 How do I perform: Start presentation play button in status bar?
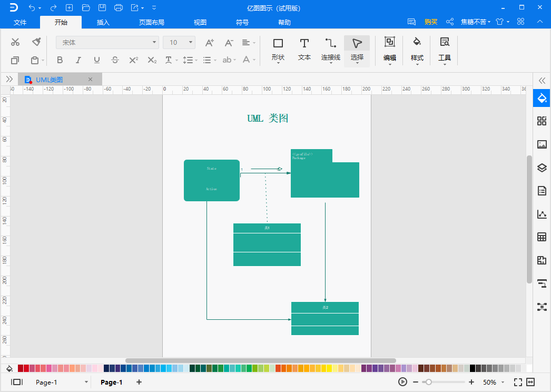pyautogui.click(x=402, y=382)
